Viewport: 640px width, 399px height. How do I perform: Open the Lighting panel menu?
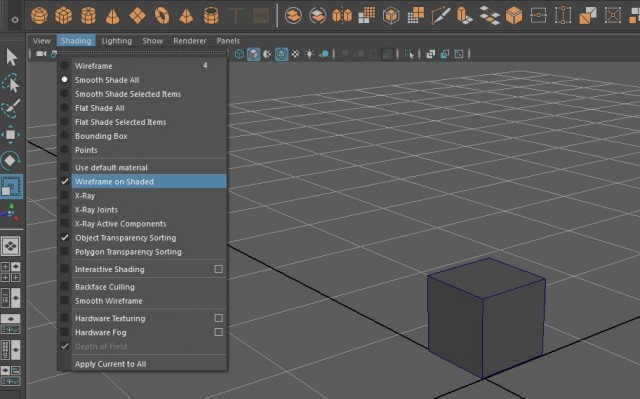click(117, 41)
